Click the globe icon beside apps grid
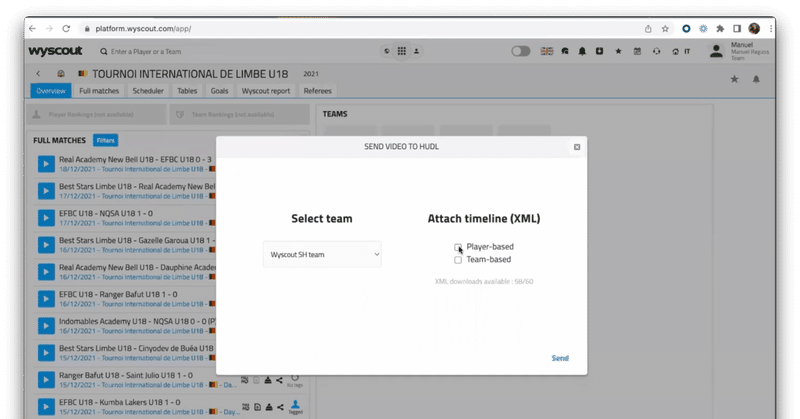 tap(387, 51)
